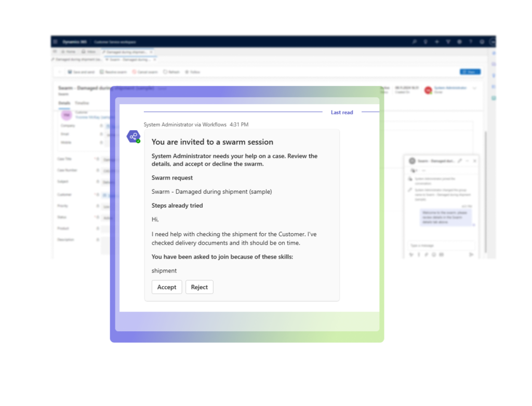Click Refresh in the command bar
The image size is (532, 406).
tap(174, 72)
